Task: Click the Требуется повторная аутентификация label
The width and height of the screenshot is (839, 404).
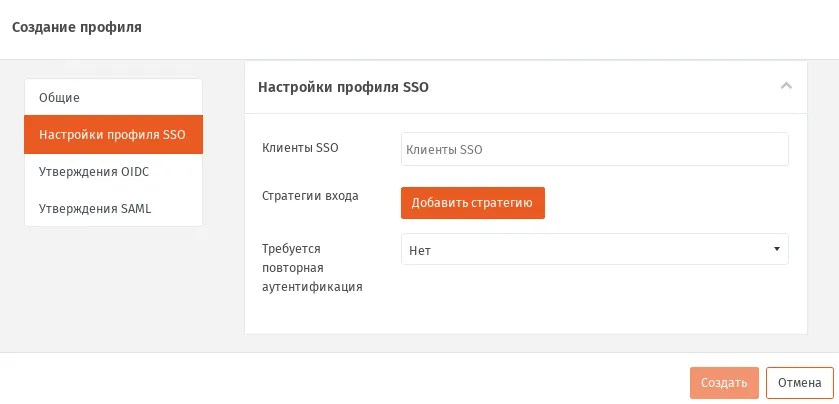Action: pyautogui.click(x=312, y=268)
